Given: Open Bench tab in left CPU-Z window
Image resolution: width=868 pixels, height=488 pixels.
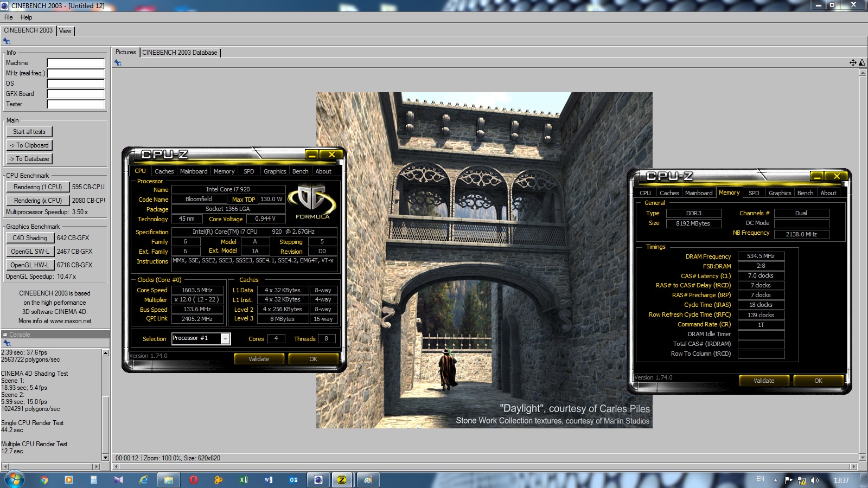Looking at the screenshot, I should pyautogui.click(x=300, y=171).
